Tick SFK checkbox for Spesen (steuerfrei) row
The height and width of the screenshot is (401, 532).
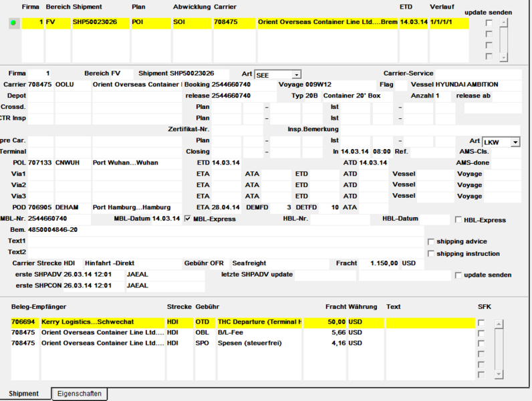481,344
